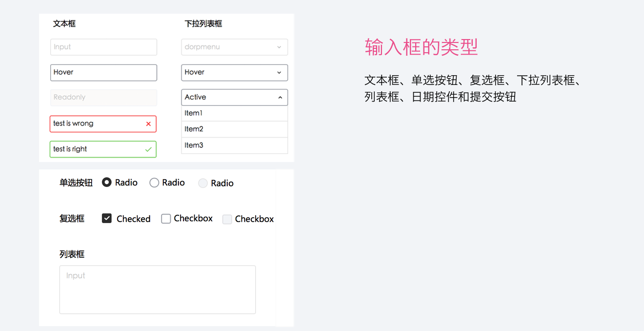Image resolution: width=644 pixels, height=331 pixels.
Task: Focus the large 列表框 Input textarea
Action: (158, 290)
